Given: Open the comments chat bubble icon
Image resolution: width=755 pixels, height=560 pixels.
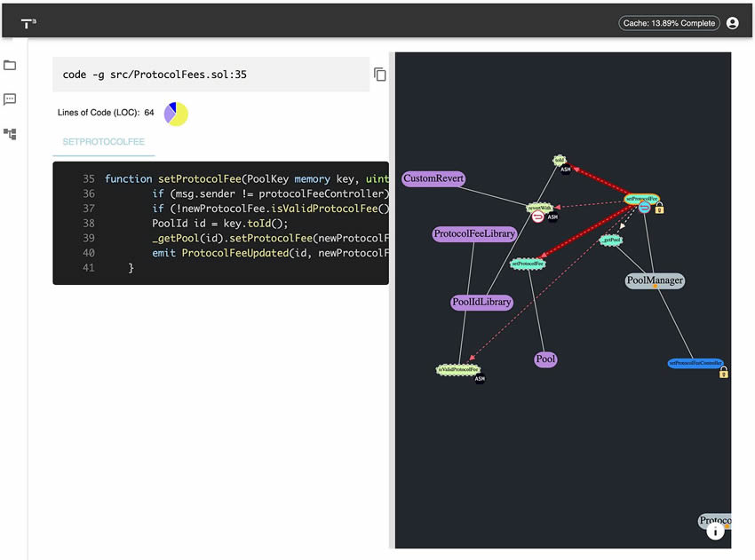Looking at the screenshot, I should 10,99.
